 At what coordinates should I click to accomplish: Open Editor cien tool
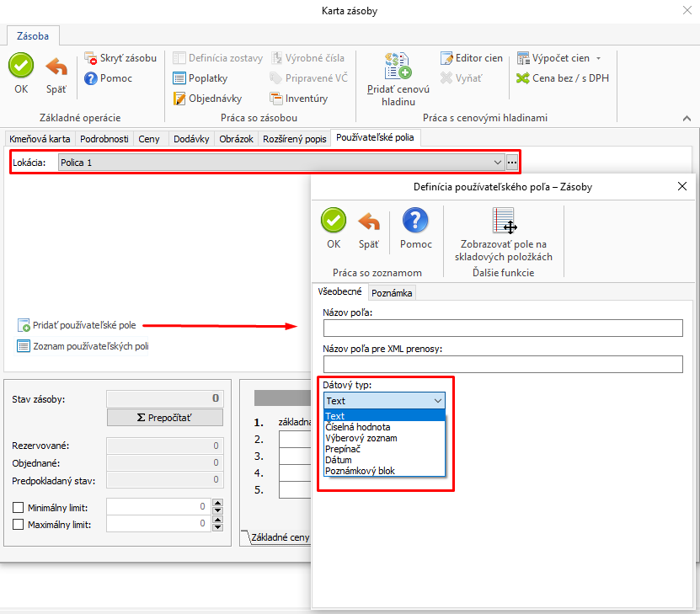[447, 58]
